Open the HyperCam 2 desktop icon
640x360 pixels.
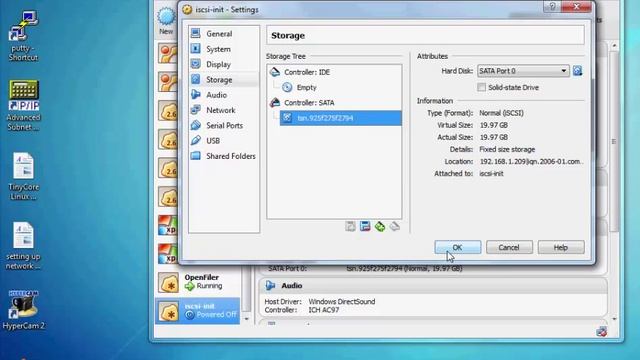click(x=23, y=310)
